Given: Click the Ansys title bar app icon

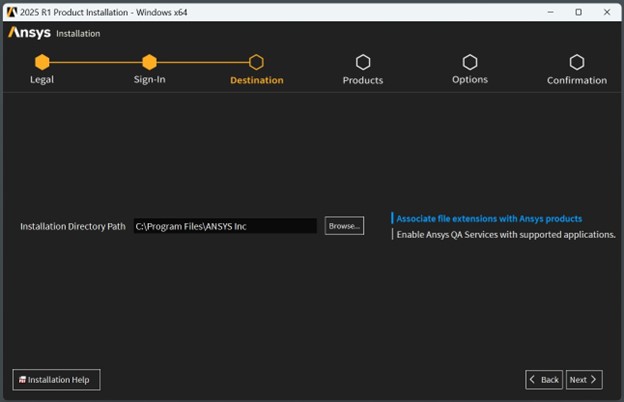Looking at the screenshot, I should coord(12,12).
